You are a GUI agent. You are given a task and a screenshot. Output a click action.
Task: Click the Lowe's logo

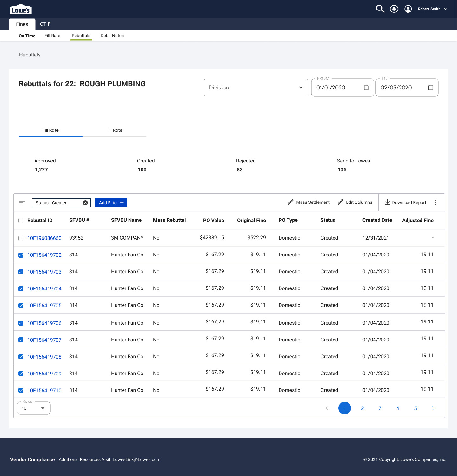(x=21, y=9)
